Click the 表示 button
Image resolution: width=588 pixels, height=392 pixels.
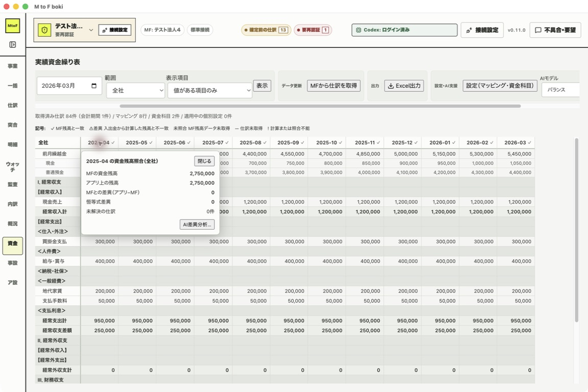[x=262, y=86]
